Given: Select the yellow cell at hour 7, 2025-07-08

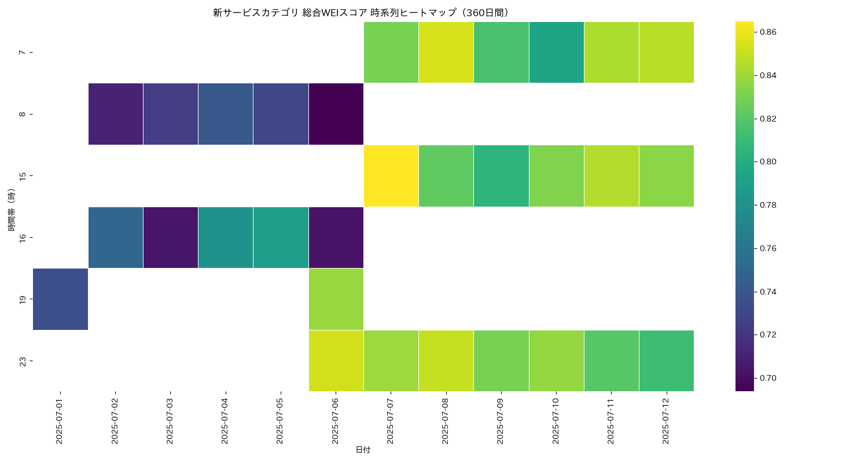Looking at the screenshot, I should 446,52.
